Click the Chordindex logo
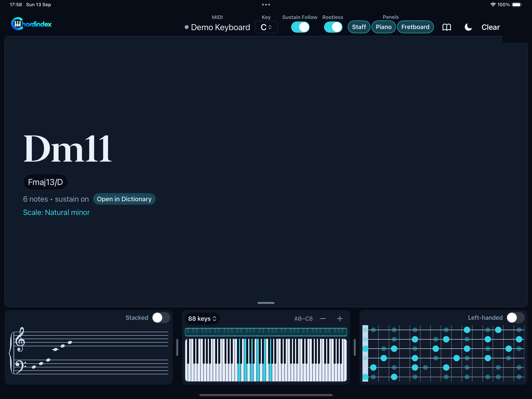 32,24
